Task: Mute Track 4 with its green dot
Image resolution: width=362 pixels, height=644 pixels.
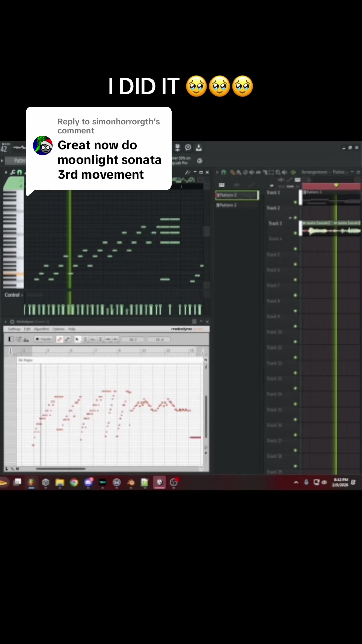Action: pos(295,249)
